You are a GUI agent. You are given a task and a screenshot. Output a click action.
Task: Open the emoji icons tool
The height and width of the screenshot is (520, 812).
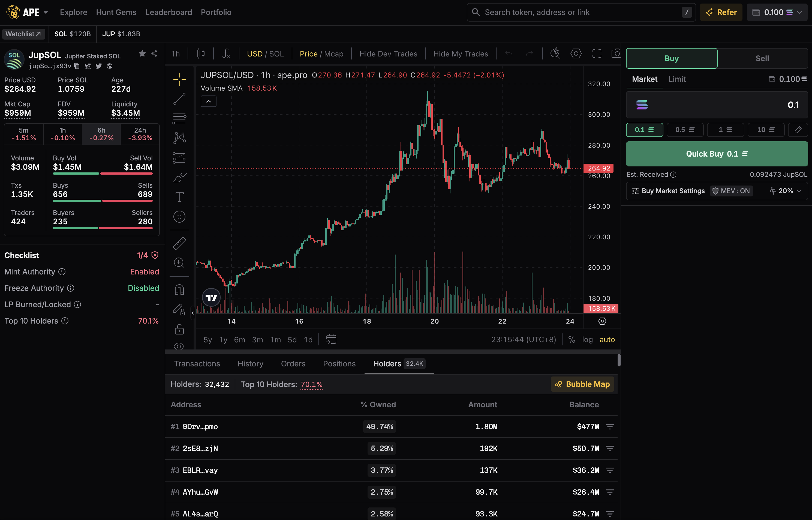click(x=179, y=217)
